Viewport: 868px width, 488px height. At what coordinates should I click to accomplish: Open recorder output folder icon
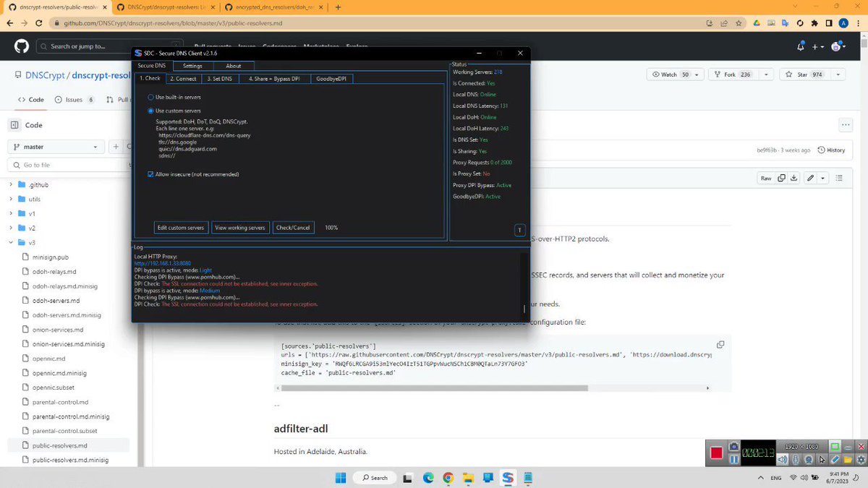pyautogui.click(x=848, y=459)
